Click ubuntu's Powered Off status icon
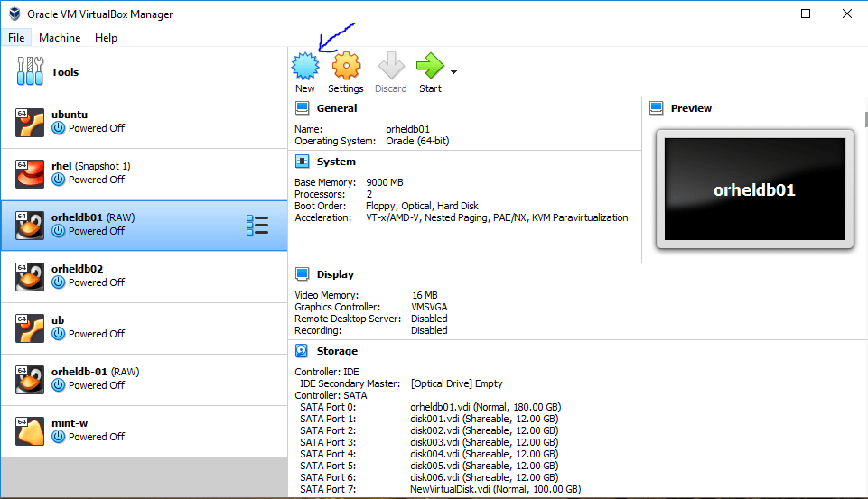Screen dimensions: 868x499 pyautogui.click(x=58, y=128)
